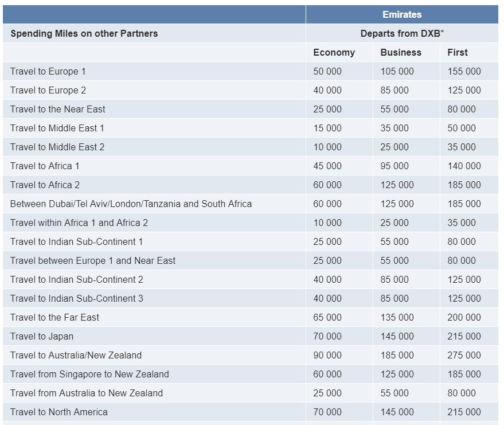This screenshot has width=504, height=425.
Task: Select 'Travel to Australia/New Zealand' label
Action: (76, 355)
